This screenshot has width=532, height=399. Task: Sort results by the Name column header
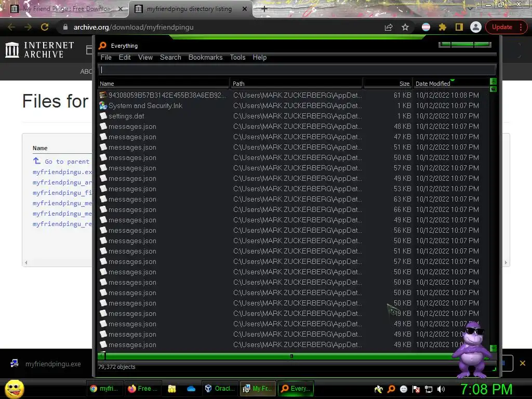[x=164, y=84]
